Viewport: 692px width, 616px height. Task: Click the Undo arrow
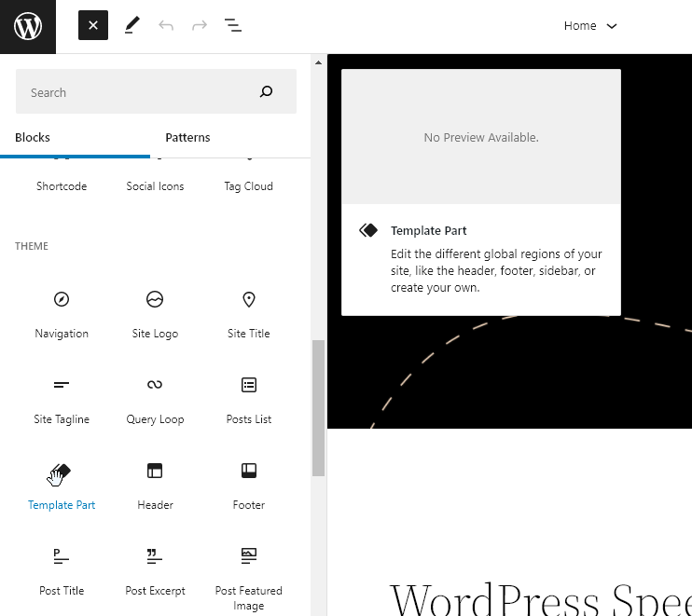pyautogui.click(x=166, y=26)
